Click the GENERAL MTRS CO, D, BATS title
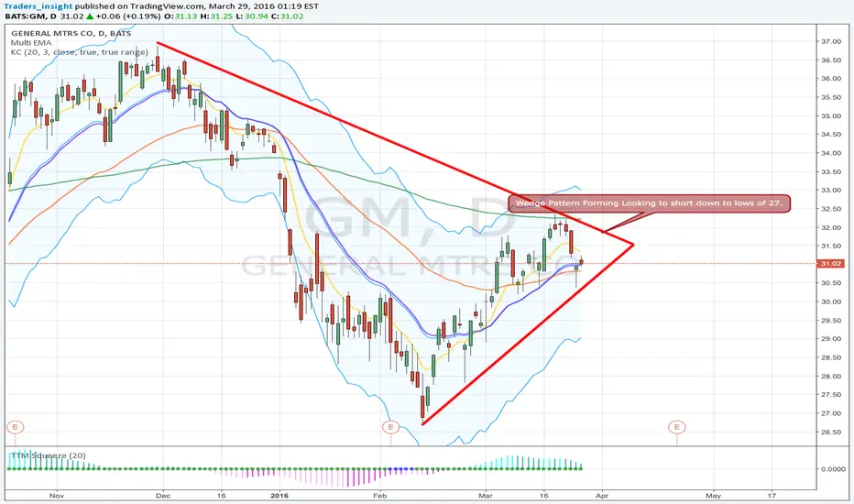Viewport: 854px width, 504px height. pos(71,33)
